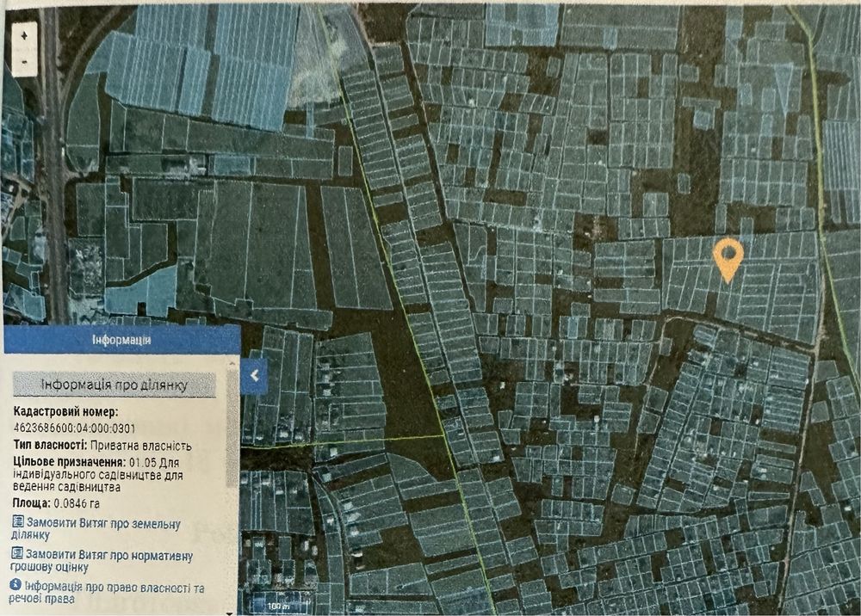The width and height of the screenshot is (861, 616).
Task: Click the Цільове призначення 01.05 text
Action: pyautogui.click(x=96, y=475)
